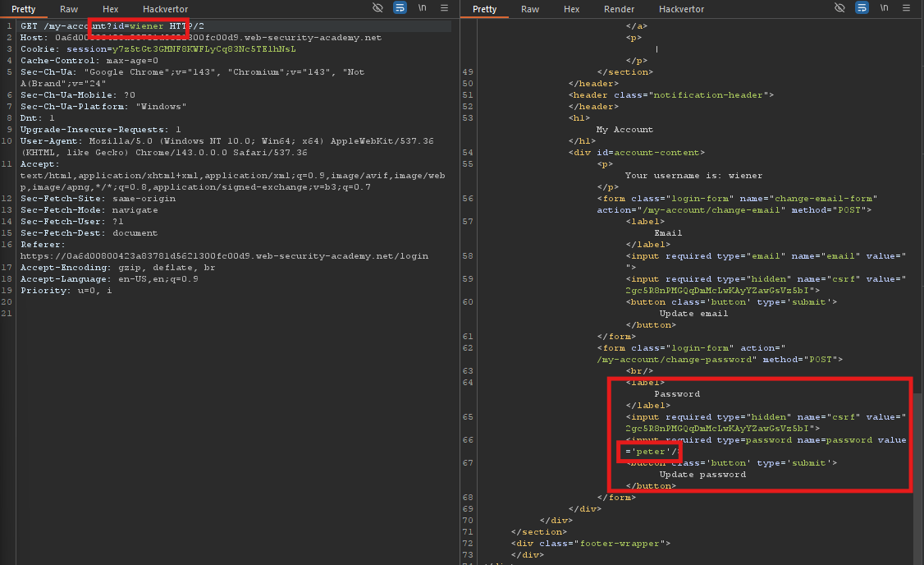Toggle show newline \n in request pane
The image size is (924, 565).
(422, 7)
